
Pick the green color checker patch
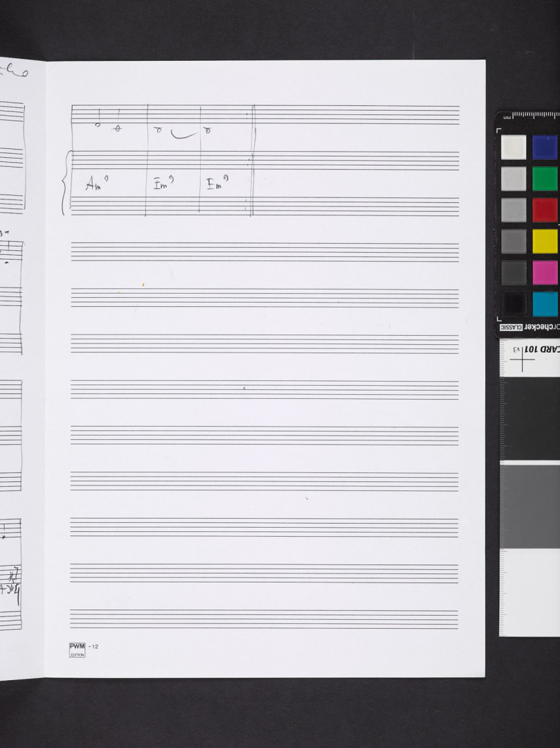click(545, 179)
